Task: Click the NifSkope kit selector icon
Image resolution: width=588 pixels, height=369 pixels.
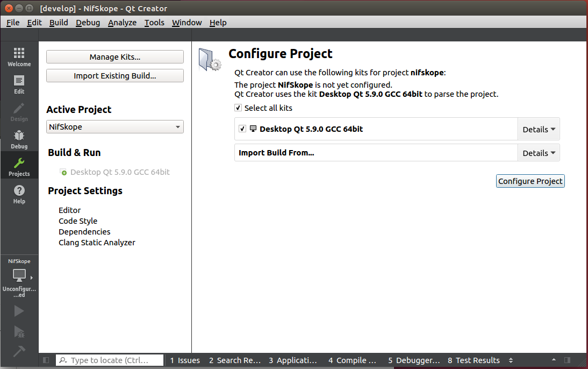Action: point(19,275)
